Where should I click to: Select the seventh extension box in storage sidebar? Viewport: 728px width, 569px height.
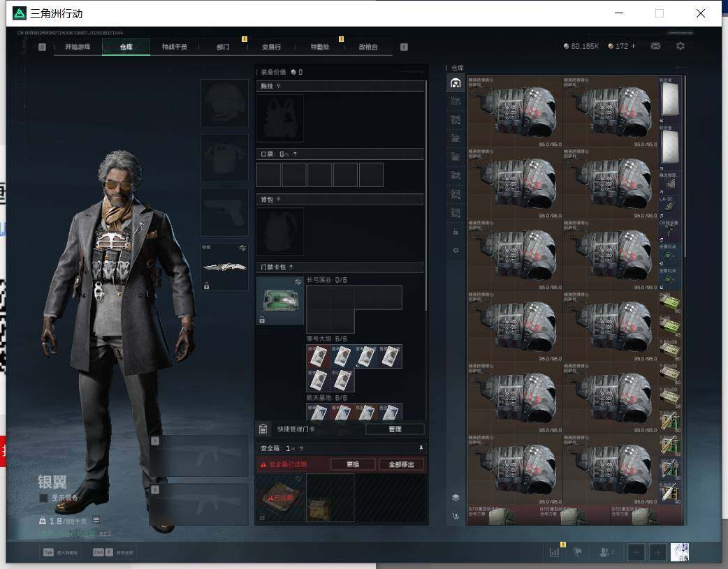pos(456,212)
